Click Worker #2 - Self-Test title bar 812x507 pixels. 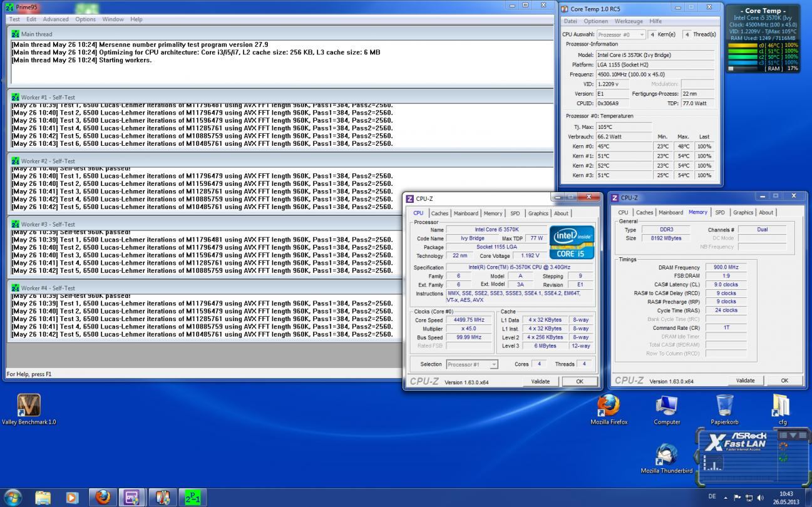coord(280,161)
